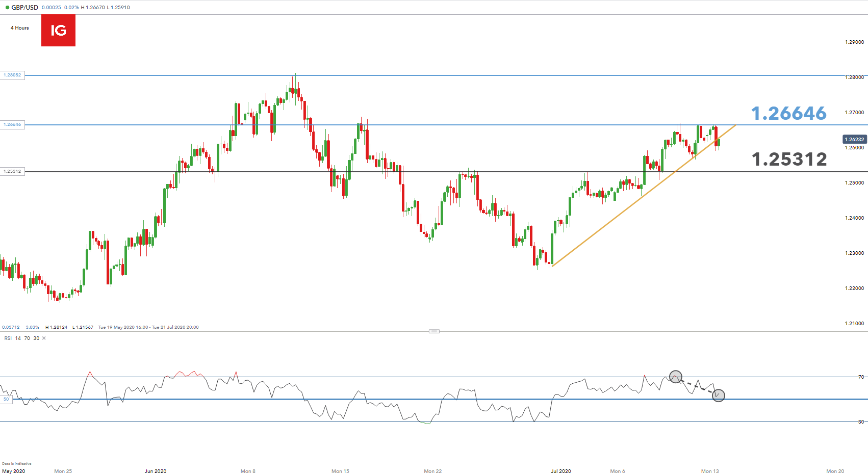The image size is (868, 475).
Task: Click the RSI indicator label
Action: click(x=8, y=338)
